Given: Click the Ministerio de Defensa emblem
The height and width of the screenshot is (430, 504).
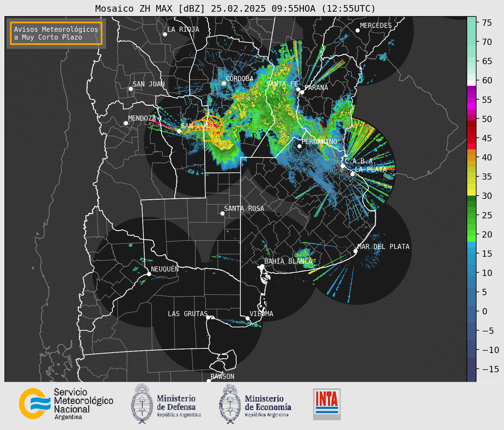Looking at the screenshot, I should 142,403.
